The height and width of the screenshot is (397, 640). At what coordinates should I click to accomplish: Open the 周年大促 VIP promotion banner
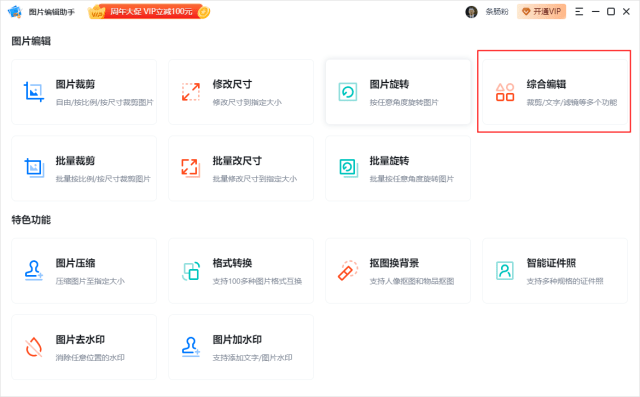(x=149, y=12)
